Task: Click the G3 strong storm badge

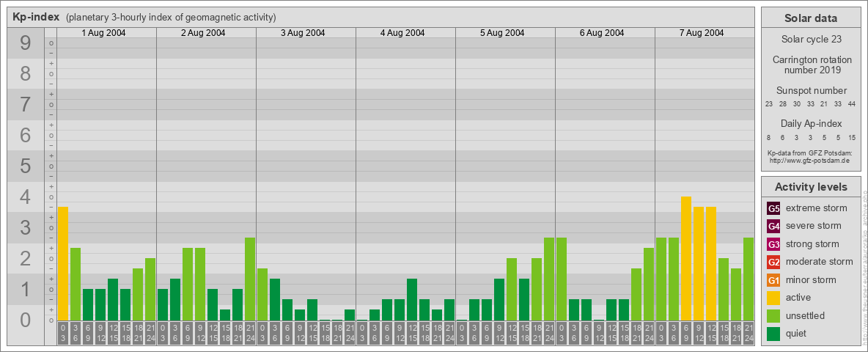Action: (x=773, y=244)
